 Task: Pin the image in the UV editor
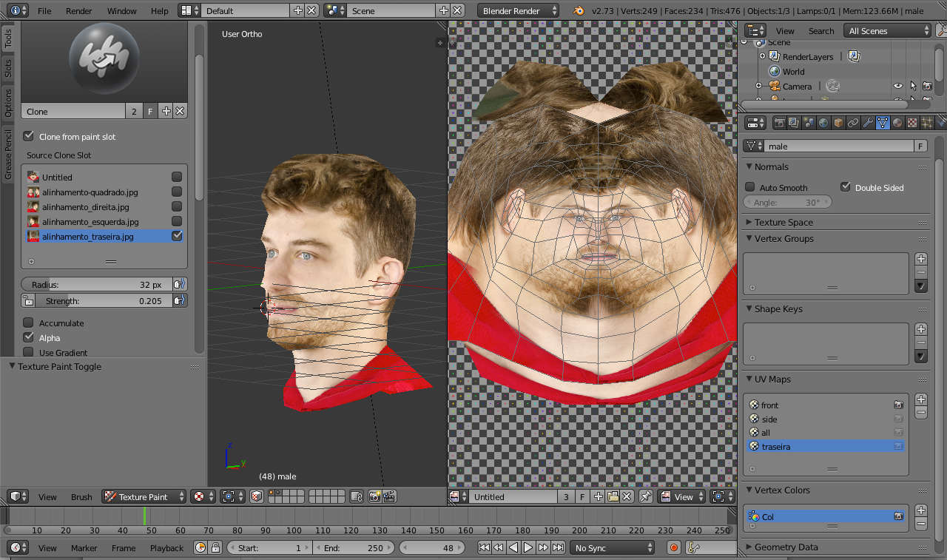pyautogui.click(x=645, y=496)
